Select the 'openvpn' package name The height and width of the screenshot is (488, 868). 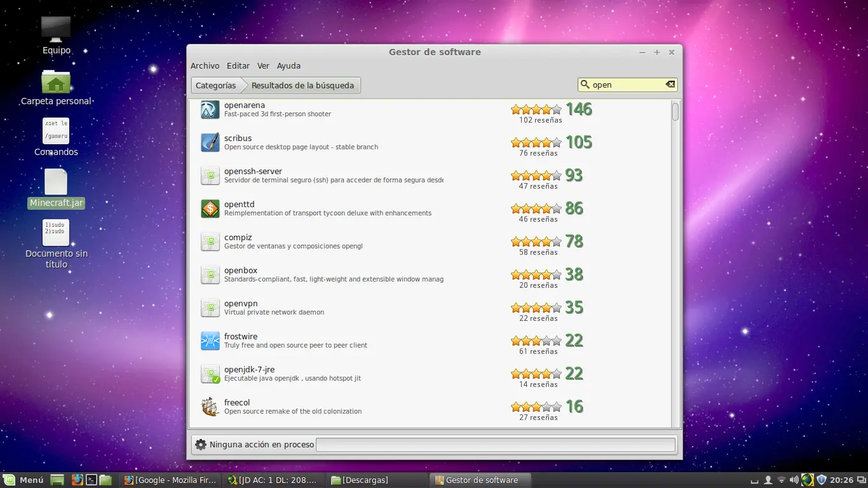tap(241, 304)
